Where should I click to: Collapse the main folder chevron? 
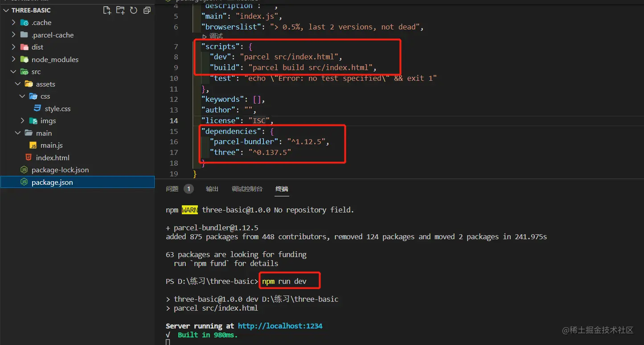pos(18,133)
